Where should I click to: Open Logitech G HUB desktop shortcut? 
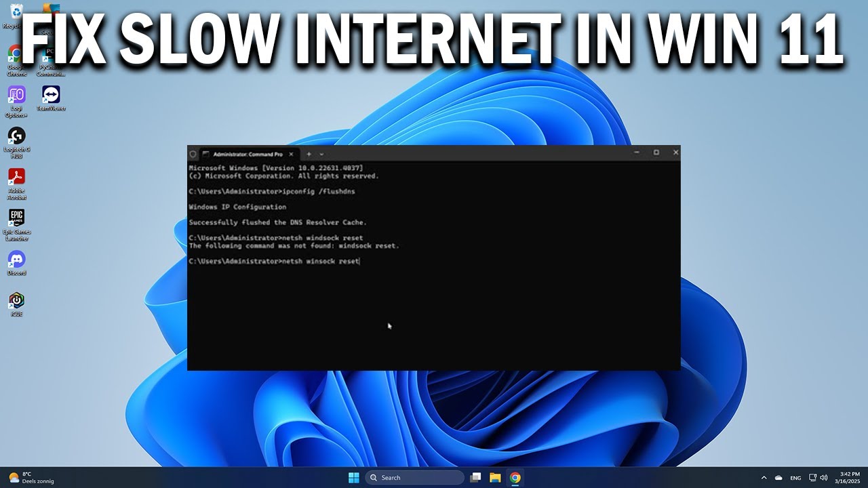tap(16, 142)
